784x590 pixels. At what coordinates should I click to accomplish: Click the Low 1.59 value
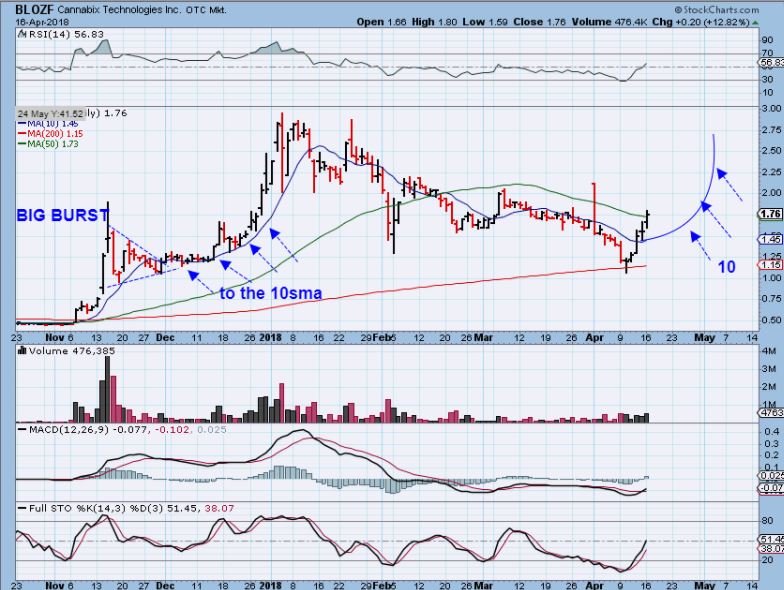point(484,22)
